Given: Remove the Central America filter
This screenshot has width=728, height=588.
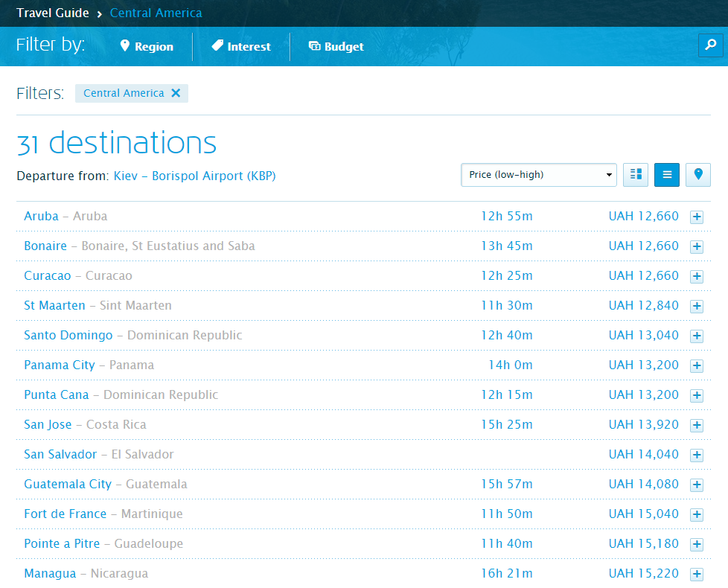Looking at the screenshot, I should coord(176,93).
